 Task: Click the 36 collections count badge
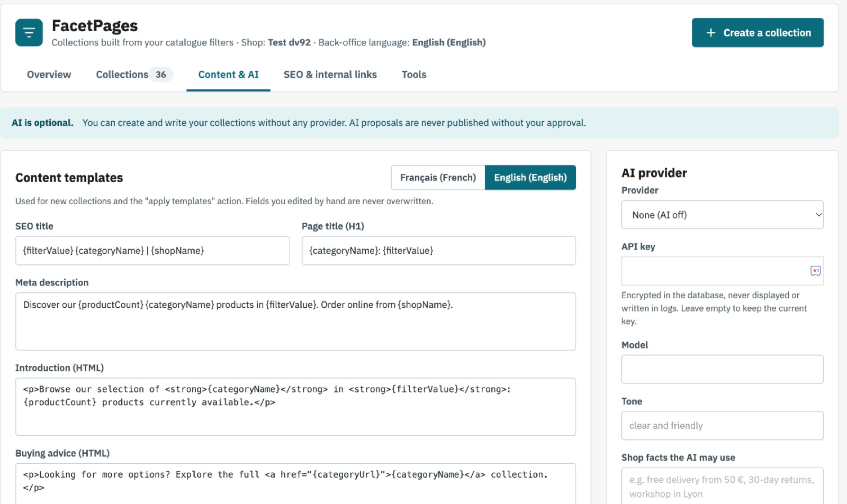(161, 75)
